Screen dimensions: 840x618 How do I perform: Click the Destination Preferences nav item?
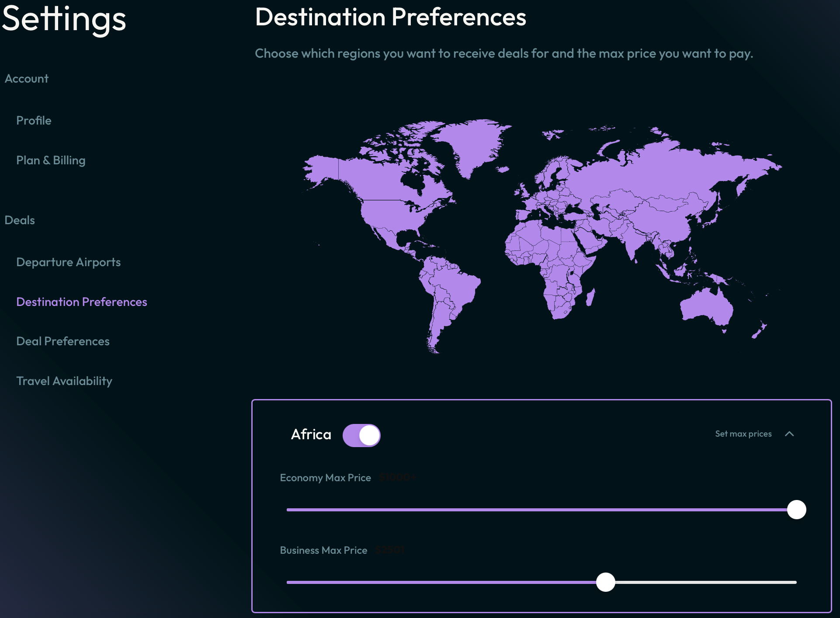click(82, 301)
